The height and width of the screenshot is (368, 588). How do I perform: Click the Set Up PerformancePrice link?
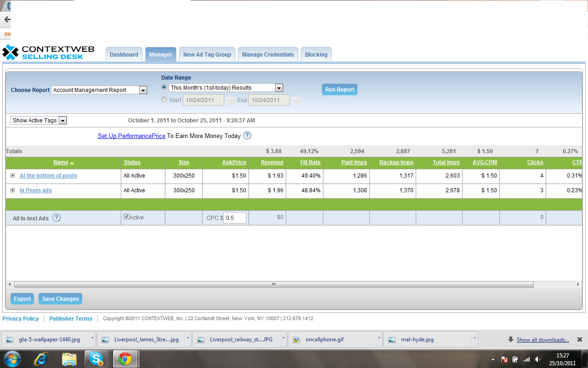[131, 136]
